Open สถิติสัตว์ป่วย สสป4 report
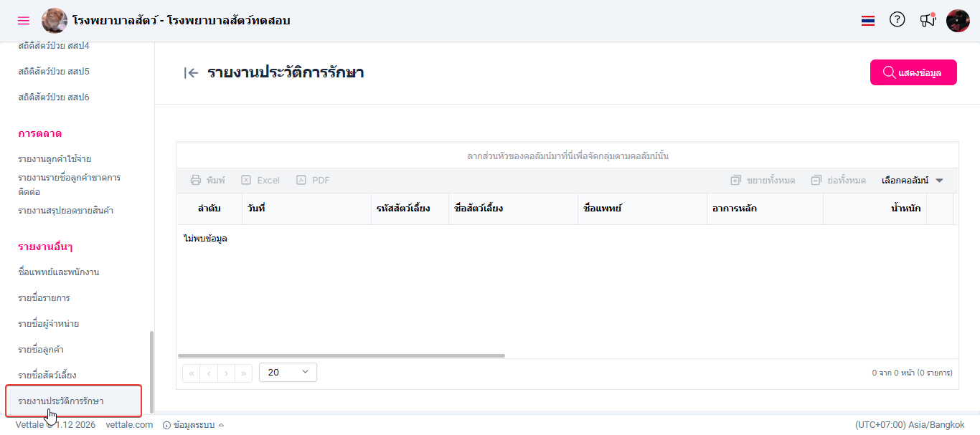The height and width of the screenshot is (435, 980). click(54, 46)
